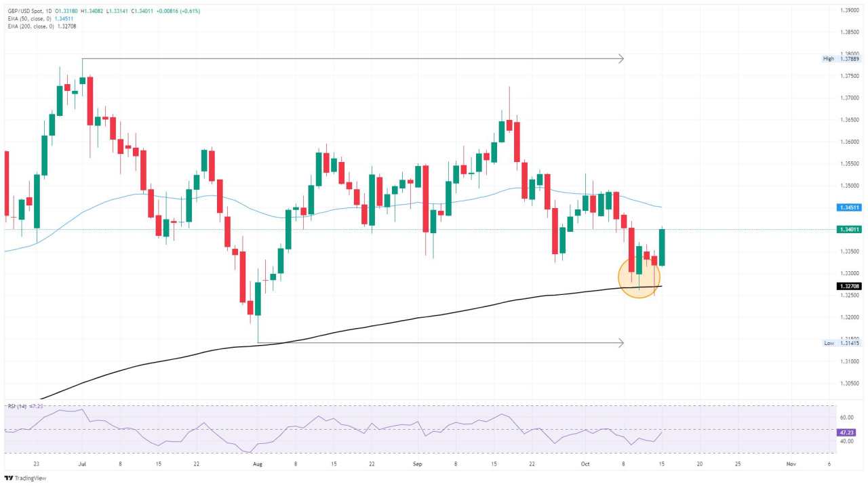
Task: Click arrowhead of lower horizontal line
Action: pyautogui.click(x=620, y=343)
